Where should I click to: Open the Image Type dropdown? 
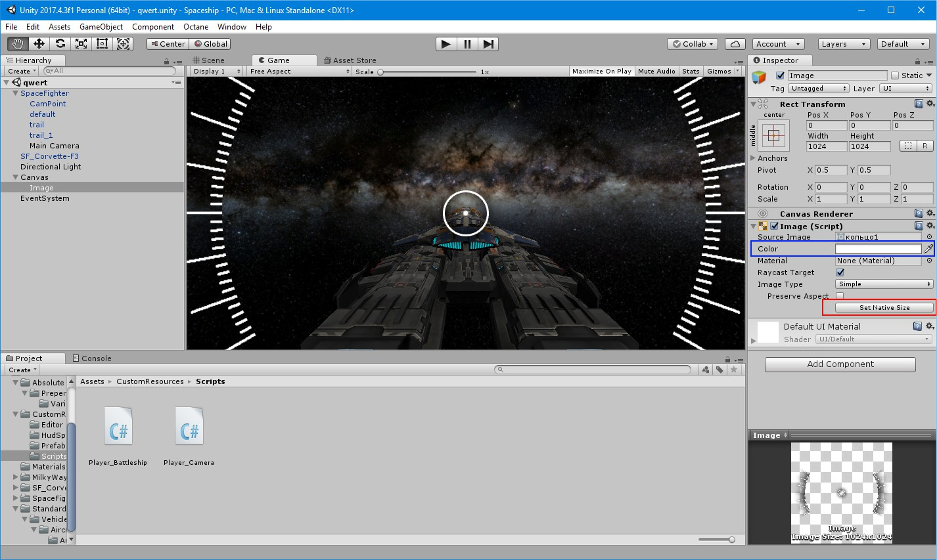click(x=884, y=284)
